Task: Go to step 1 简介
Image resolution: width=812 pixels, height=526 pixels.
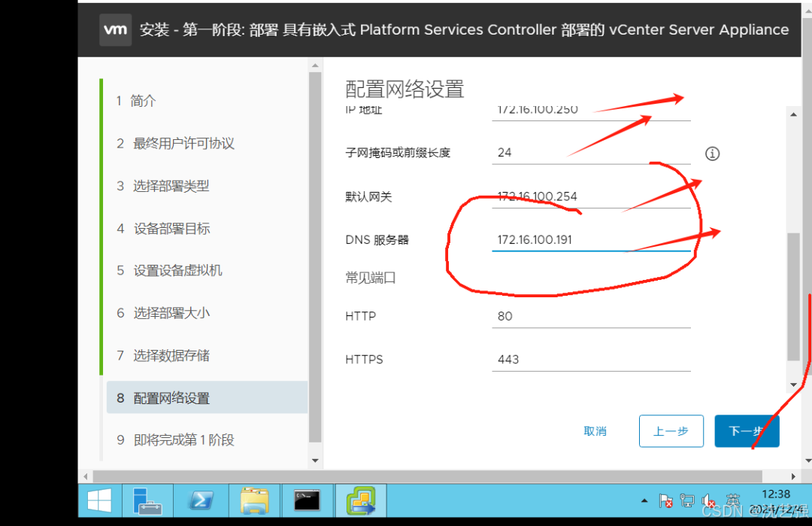Action: coord(136,101)
